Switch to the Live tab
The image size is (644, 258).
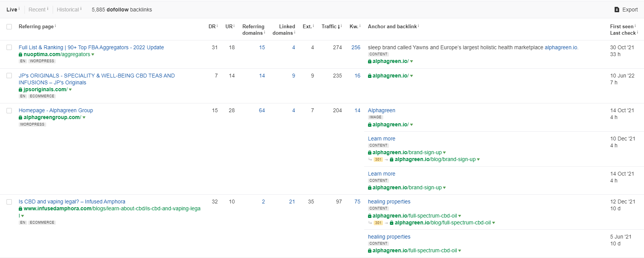[x=12, y=10]
